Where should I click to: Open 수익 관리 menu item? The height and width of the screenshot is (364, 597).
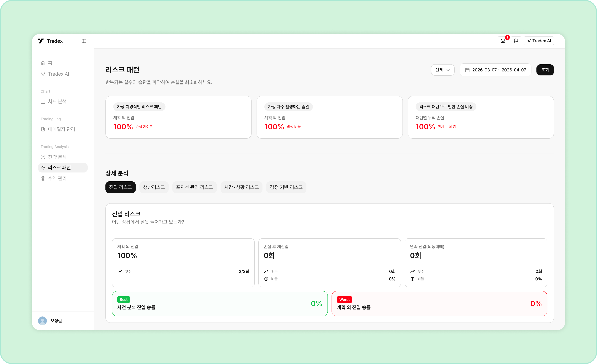(x=63, y=179)
